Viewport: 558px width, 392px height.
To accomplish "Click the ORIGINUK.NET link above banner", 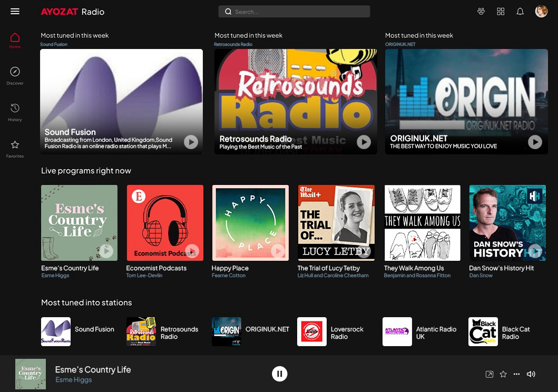I will click(x=400, y=44).
